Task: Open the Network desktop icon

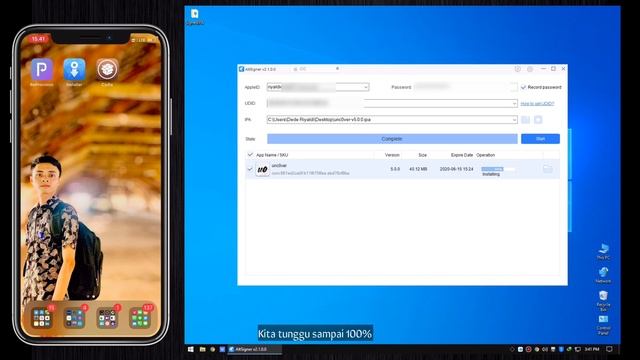Action: [603, 275]
